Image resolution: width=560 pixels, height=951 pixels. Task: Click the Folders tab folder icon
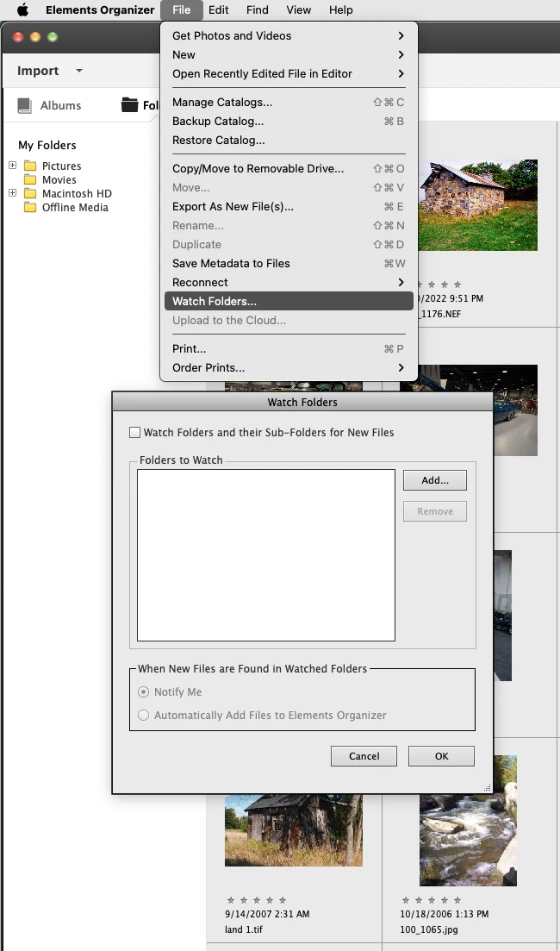129,105
